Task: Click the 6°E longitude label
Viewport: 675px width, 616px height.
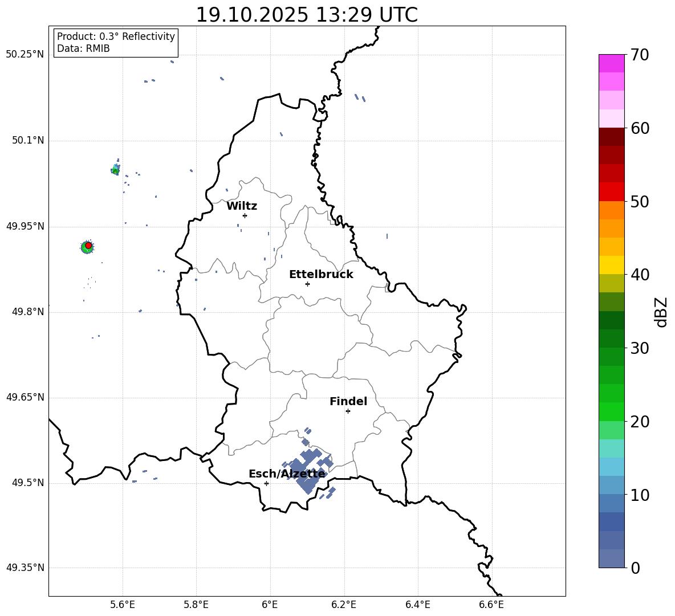Action: coord(270,605)
